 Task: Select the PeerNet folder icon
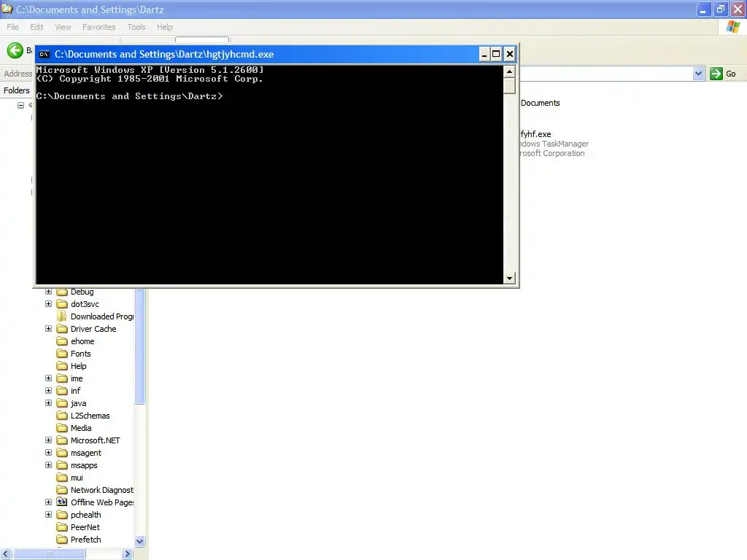(x=62, y=526)
